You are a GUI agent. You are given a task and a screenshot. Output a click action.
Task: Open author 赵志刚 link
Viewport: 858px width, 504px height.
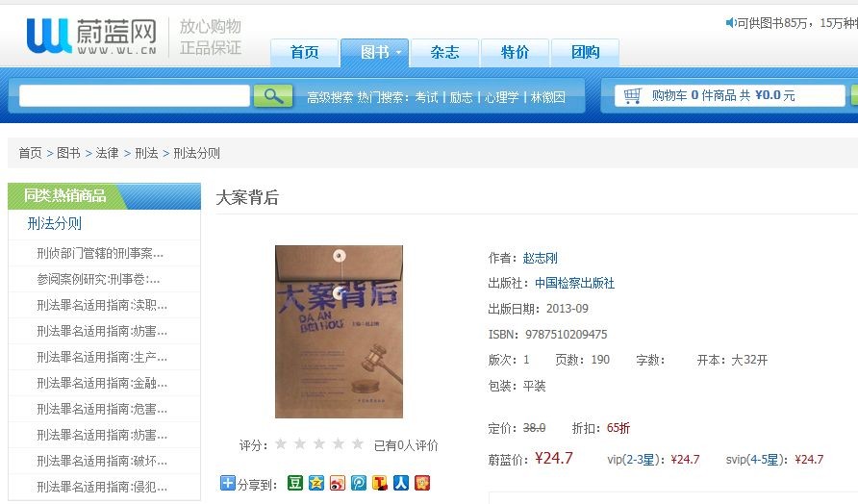click(x=540, y=258)
